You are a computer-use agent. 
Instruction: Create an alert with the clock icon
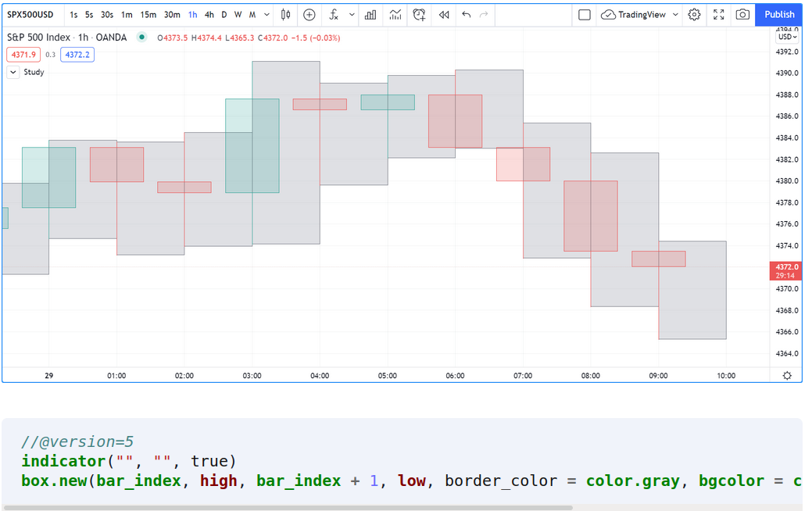point(419,15)
